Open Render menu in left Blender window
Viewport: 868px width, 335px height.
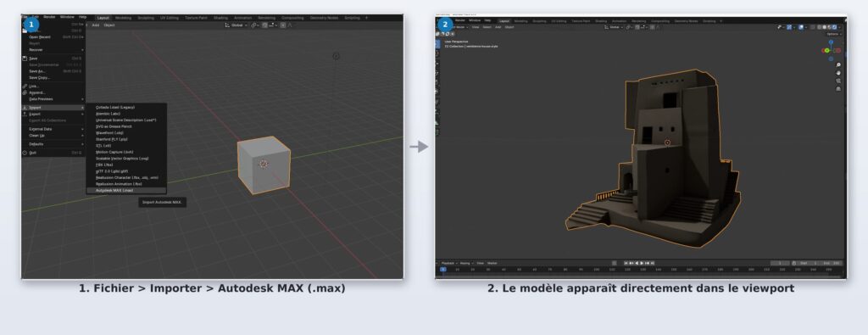click(49, 17)
